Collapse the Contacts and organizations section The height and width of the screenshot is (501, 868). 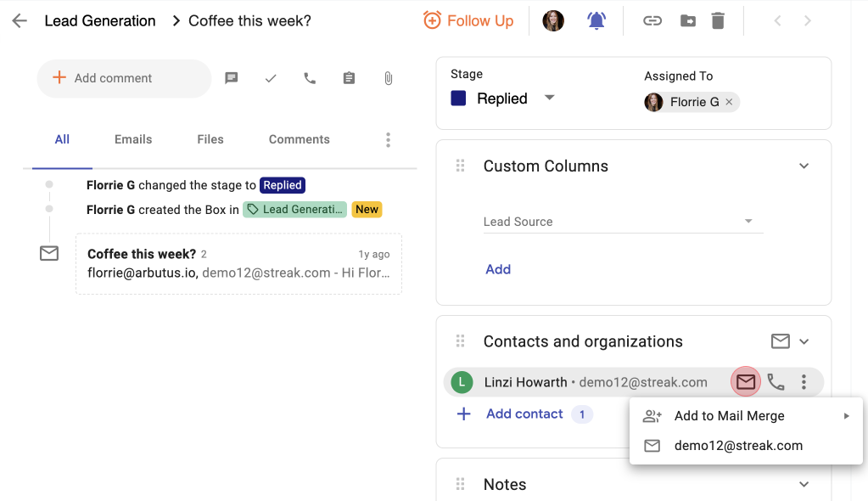tap(804, 341)
